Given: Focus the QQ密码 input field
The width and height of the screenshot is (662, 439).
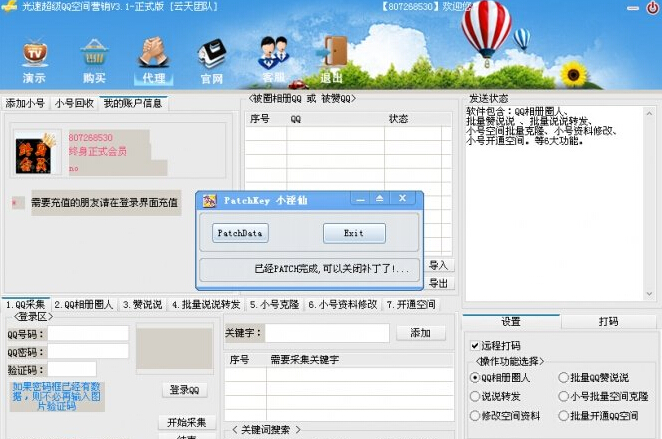Looking at the screenshot, I should [x=88, y=351].
